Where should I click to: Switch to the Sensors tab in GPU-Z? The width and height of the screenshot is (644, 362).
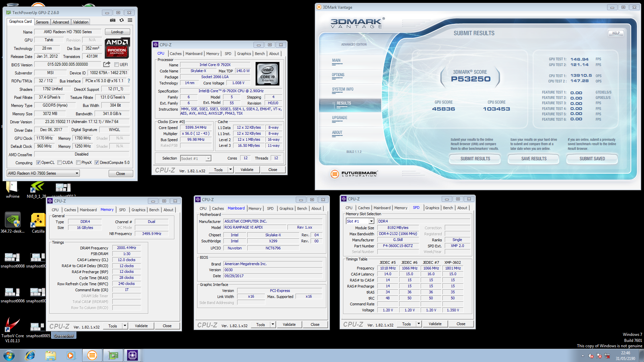click(x=42, y=22)
